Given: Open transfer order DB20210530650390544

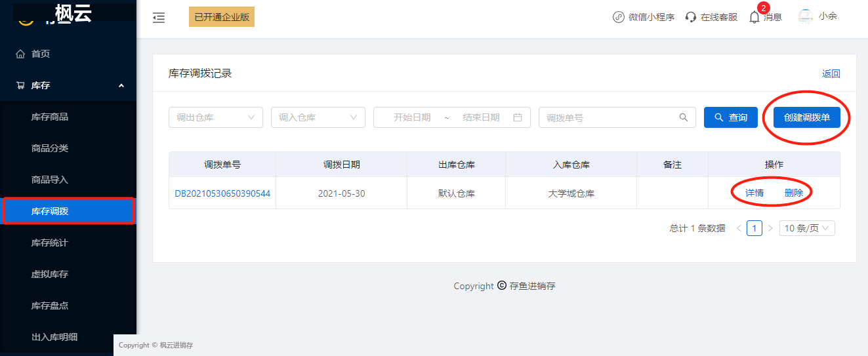Looking at the screenshot, I should (222, 193).
